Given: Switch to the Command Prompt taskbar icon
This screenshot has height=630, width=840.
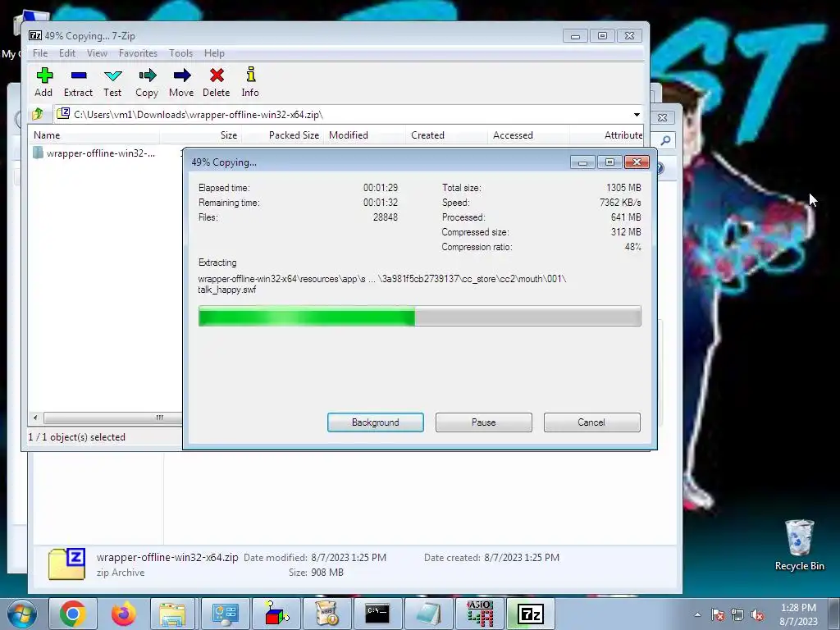Looking at the screenshot, I should [x=377, y=614].
